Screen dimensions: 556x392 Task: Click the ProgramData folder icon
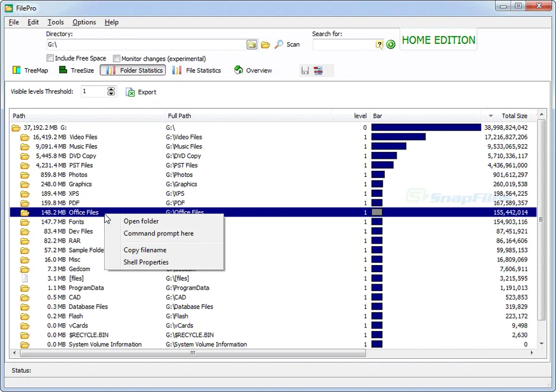pyautogui.click(x=24, y=288)
